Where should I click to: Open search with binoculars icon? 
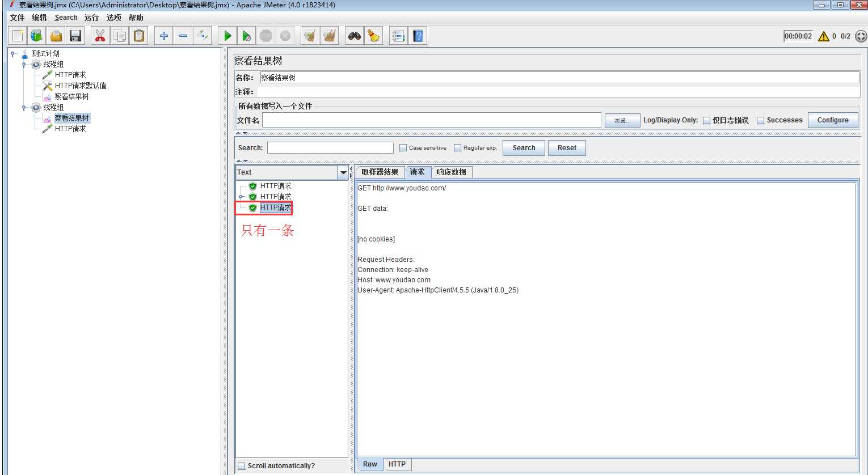(355, 36)
